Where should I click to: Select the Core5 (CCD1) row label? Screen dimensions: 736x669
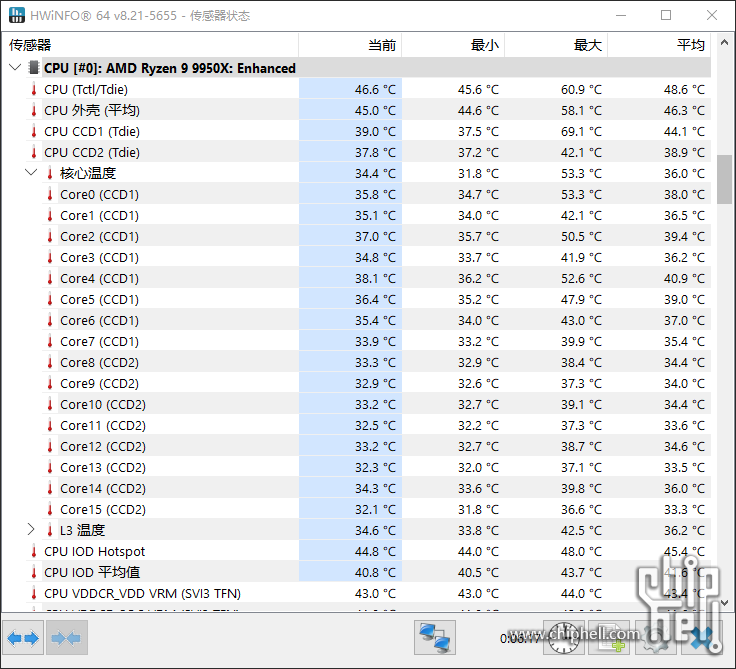point(100,300)
